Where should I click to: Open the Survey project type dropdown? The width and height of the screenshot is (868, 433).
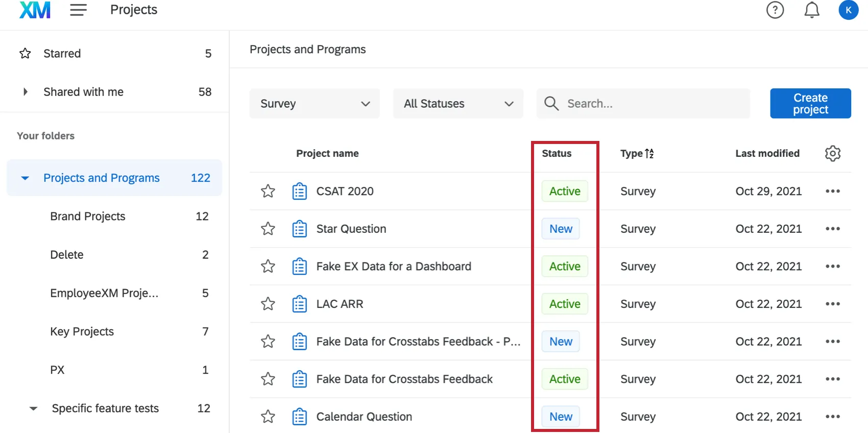coord(315,104)
